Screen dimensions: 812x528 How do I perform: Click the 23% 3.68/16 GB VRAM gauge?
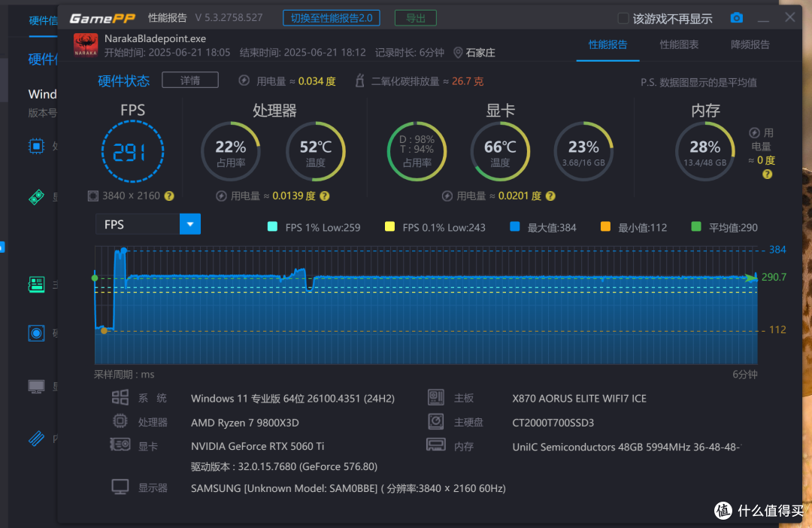[583, 151]
